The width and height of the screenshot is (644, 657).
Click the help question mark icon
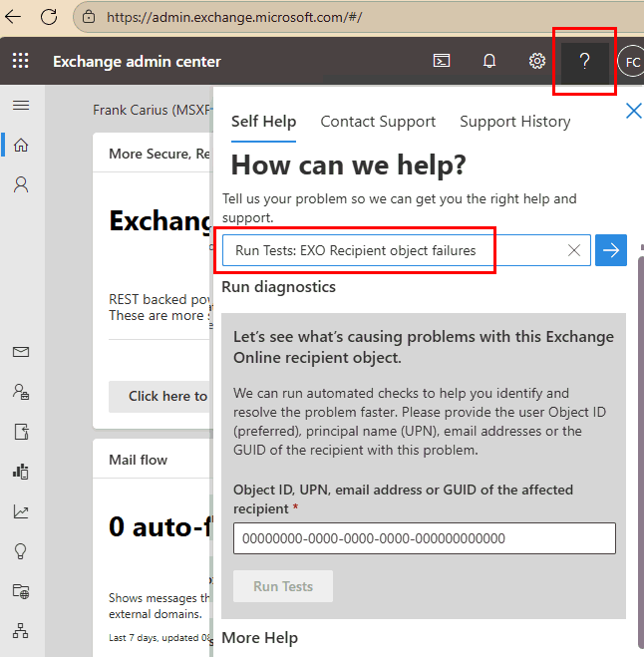coord(585,62)
